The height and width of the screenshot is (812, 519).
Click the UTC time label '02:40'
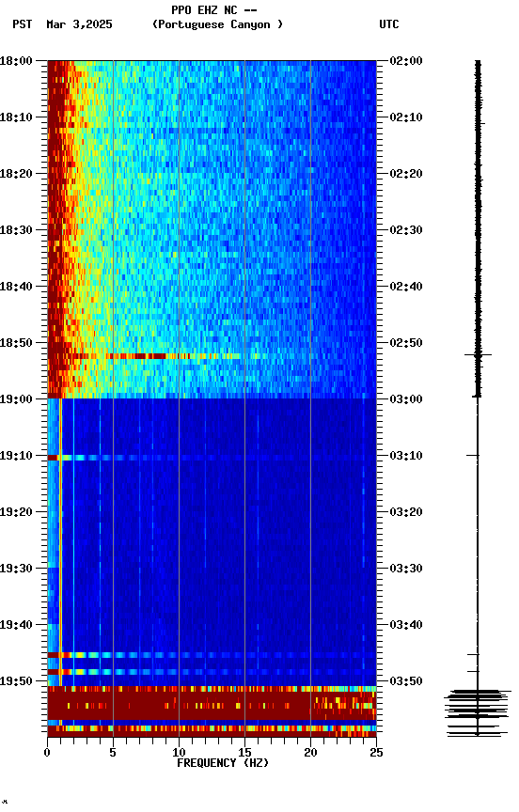pos(406,287)
